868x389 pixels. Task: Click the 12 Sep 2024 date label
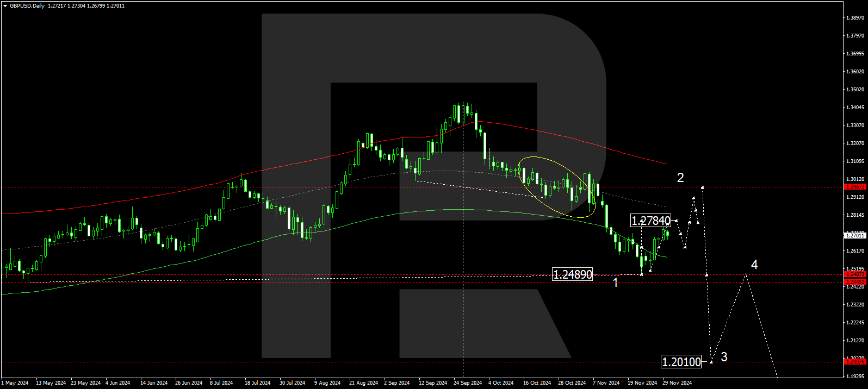(x=433, y=383)
